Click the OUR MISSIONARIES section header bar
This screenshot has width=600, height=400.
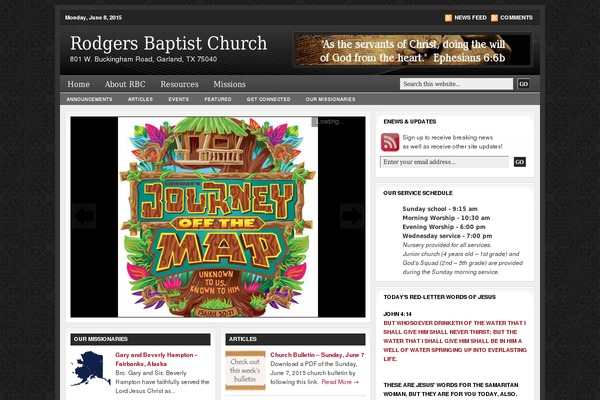(140, 340)
